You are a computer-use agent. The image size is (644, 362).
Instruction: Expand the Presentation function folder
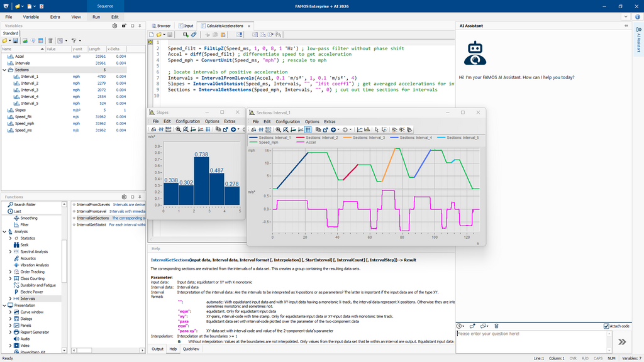(4, 305)
